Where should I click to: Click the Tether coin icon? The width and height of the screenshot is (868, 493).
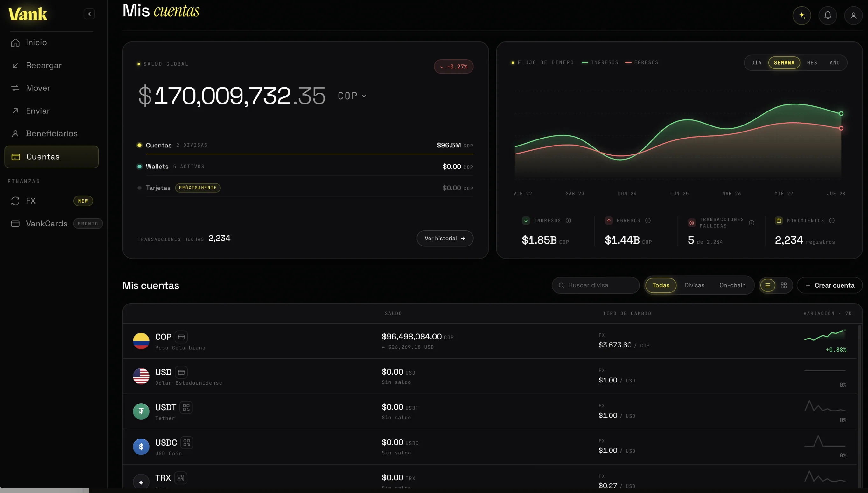(x=141, y=411)
